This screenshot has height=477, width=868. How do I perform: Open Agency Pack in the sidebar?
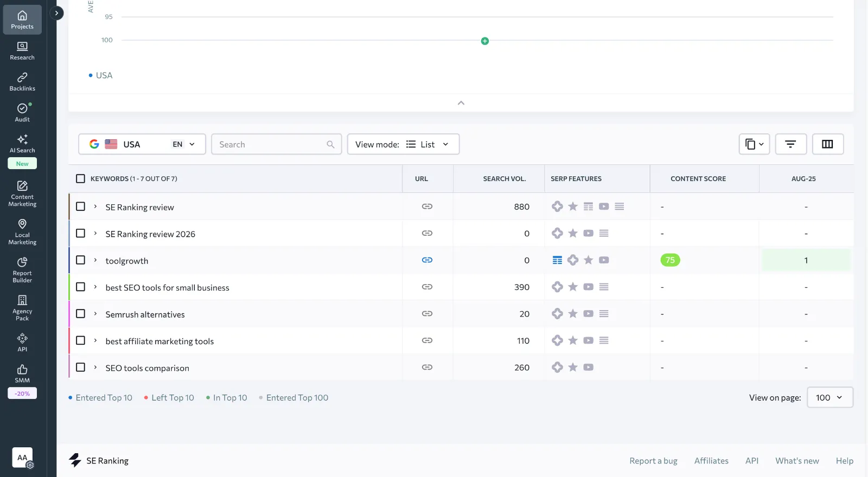22,308
